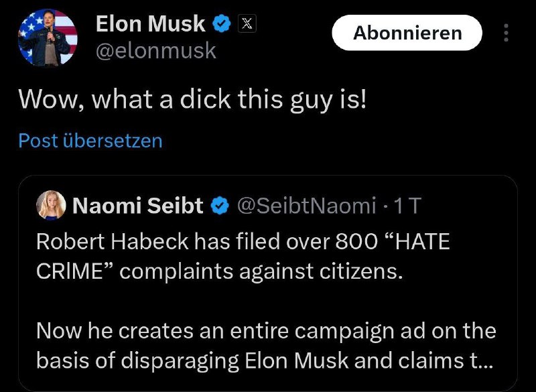This screenshot has height=392, width=536.
Task: Open the three-dot more options menu
Action: coord(506,33)
